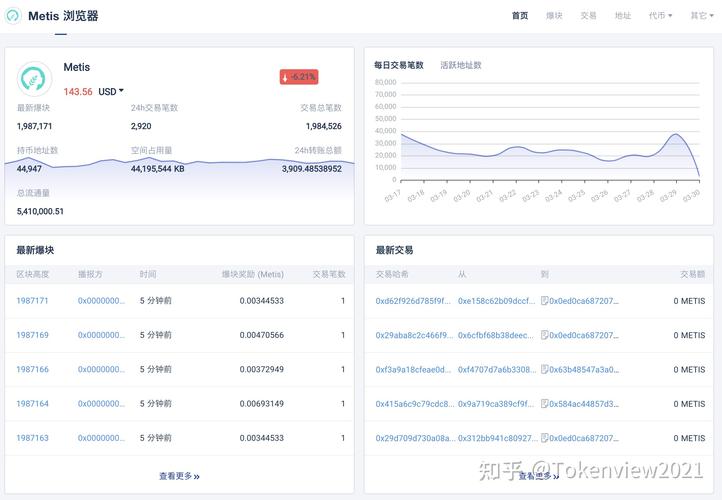The image size is (722, 500).
Task: Open the 交易 nav item
Action: 588,16
